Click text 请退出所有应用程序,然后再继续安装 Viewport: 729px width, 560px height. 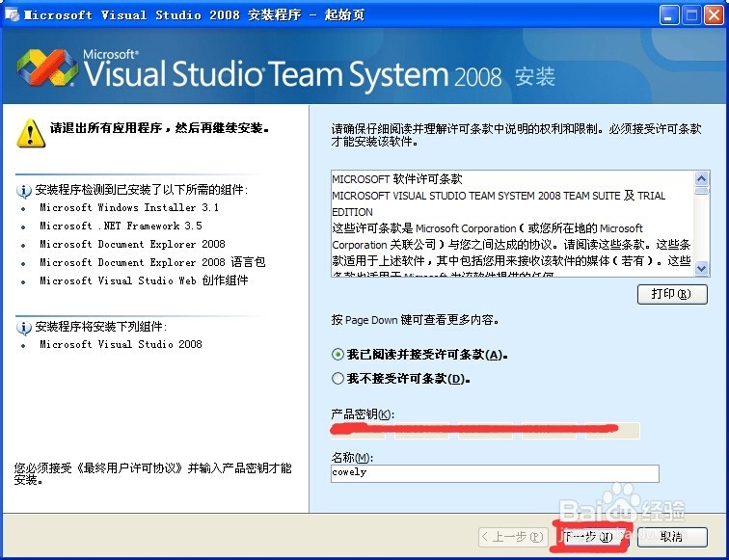coord(159,128)
